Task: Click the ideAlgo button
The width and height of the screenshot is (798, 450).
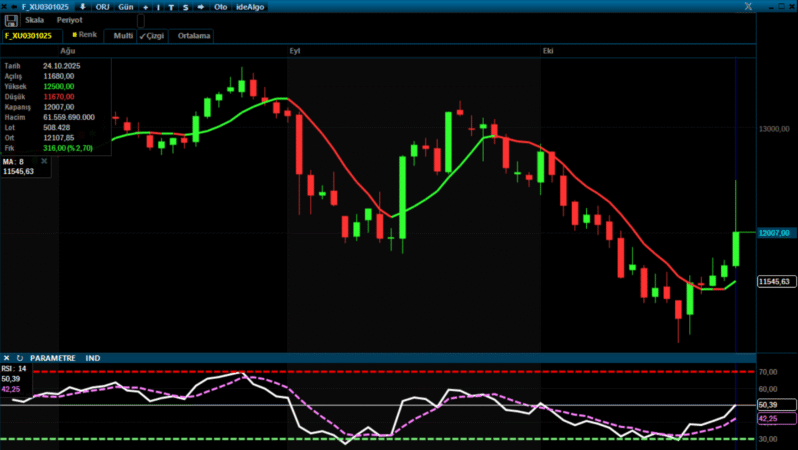Action: click(x=251, y=6)
